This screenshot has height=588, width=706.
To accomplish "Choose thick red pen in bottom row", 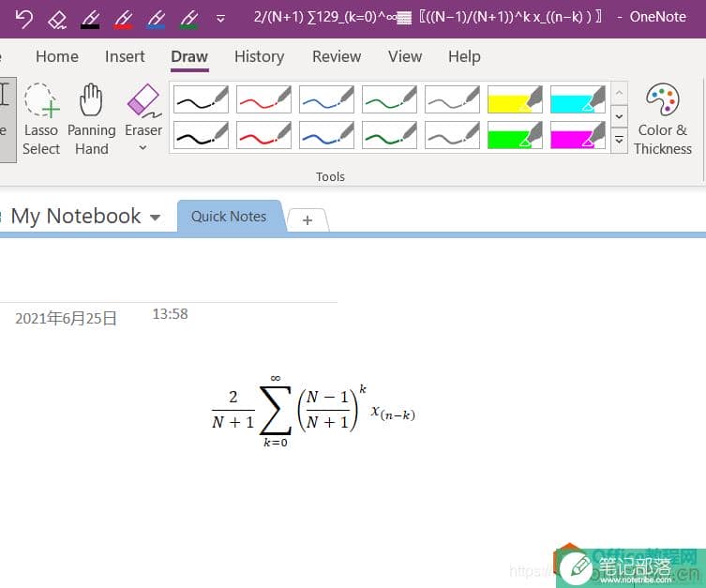I will (263, 135).
